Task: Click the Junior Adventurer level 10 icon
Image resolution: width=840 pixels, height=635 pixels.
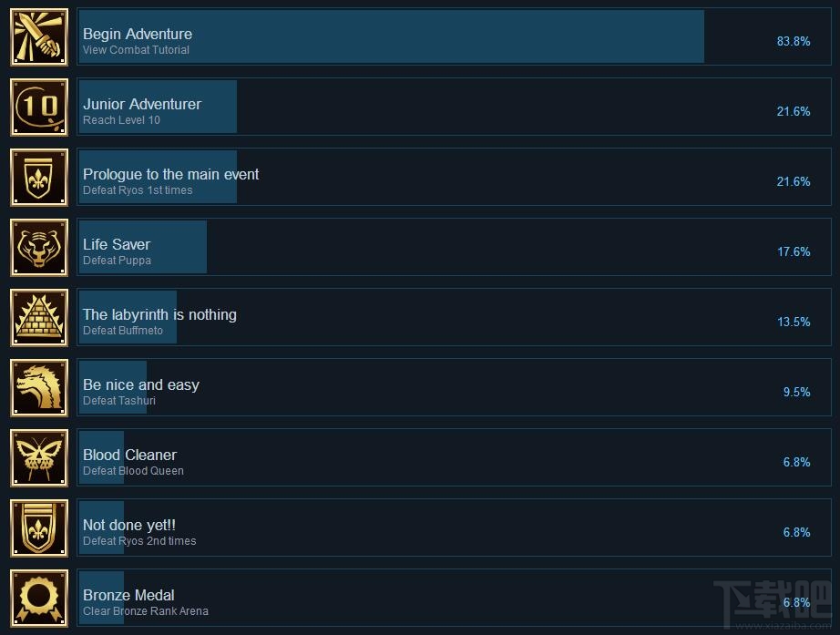Action: point(39,108)
